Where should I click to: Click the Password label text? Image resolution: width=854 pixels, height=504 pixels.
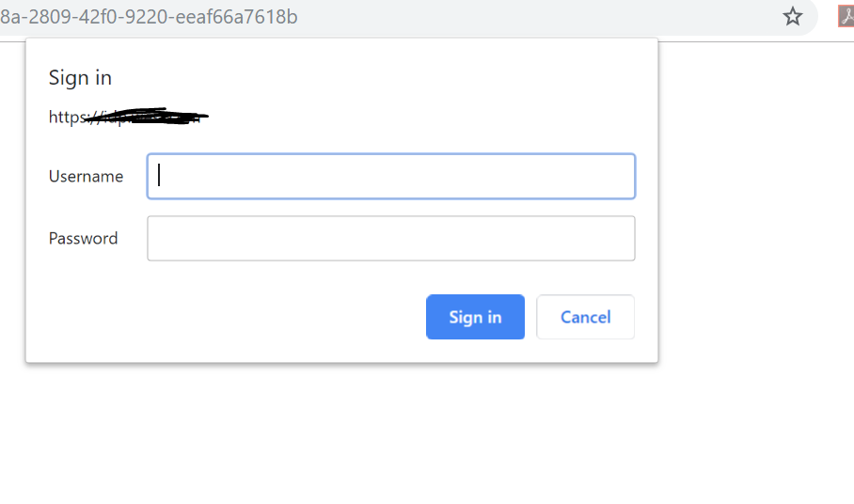pyautogui.click(x=83, y=239)
